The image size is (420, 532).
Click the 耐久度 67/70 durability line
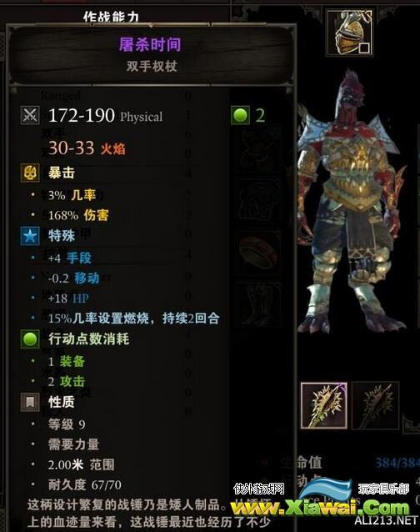(85, 484)
